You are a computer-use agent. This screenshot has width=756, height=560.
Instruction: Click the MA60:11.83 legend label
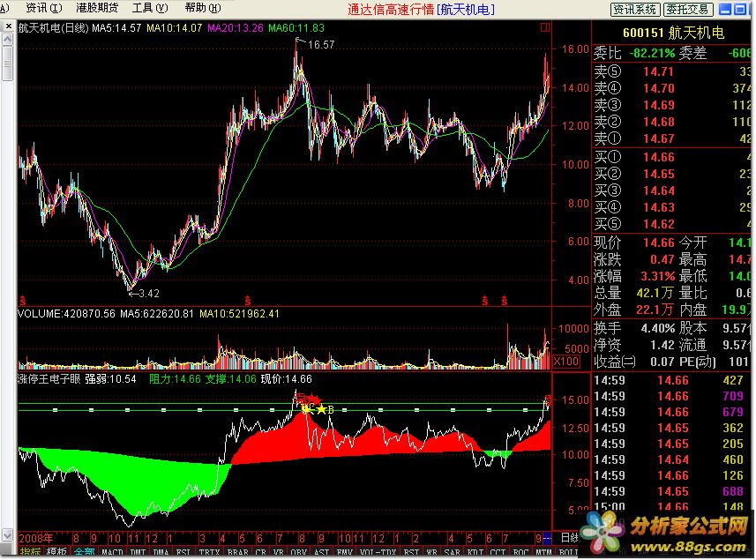pos(296,28)
